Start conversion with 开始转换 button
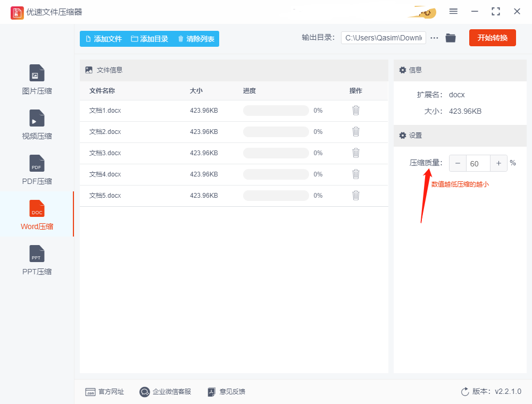The image size is (532, 404). tap(492, 38)
